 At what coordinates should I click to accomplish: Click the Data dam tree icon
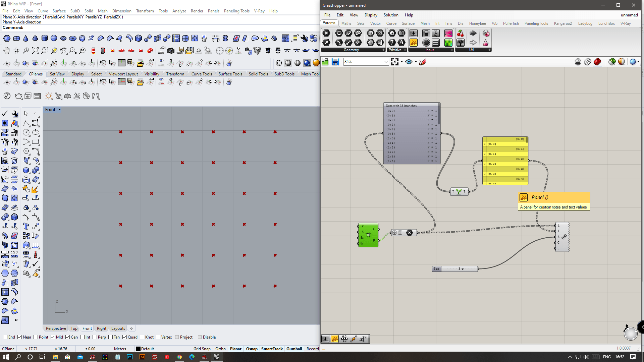click(x=461, y=43)
